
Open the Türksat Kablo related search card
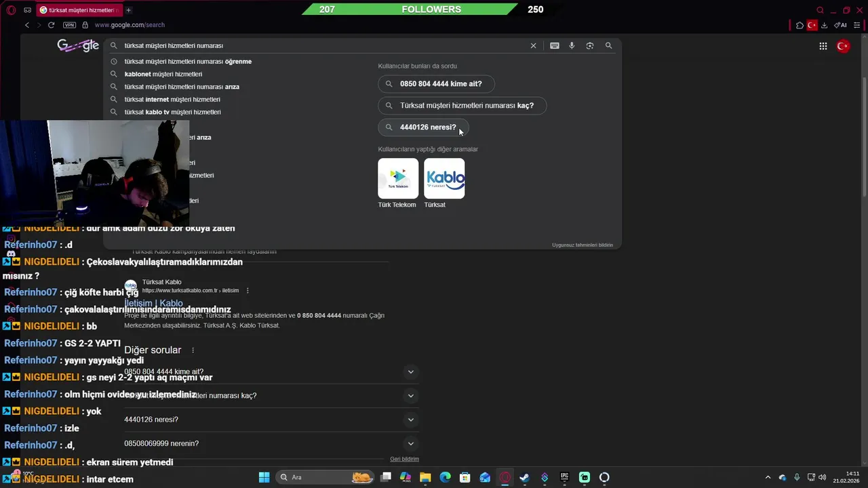[444, 183]
